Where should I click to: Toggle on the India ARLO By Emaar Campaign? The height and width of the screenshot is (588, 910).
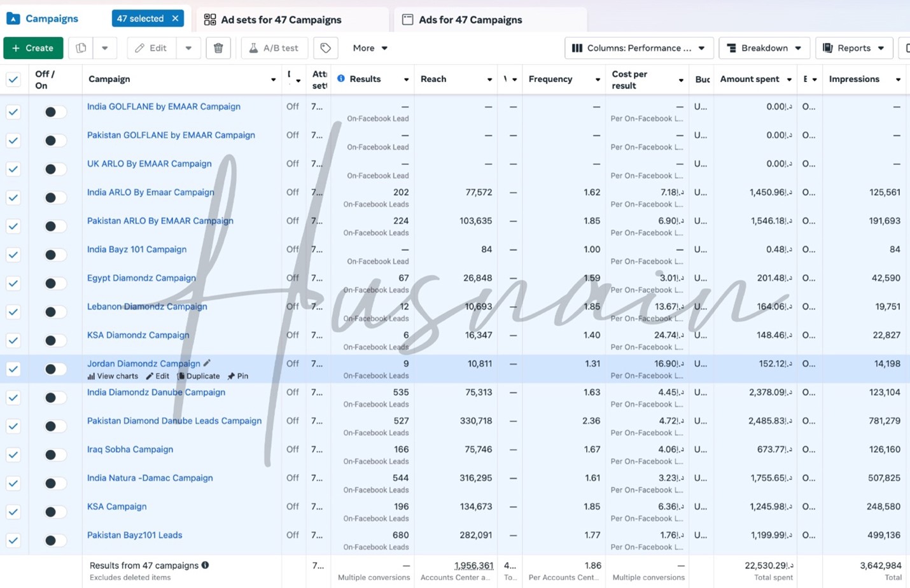55,198
